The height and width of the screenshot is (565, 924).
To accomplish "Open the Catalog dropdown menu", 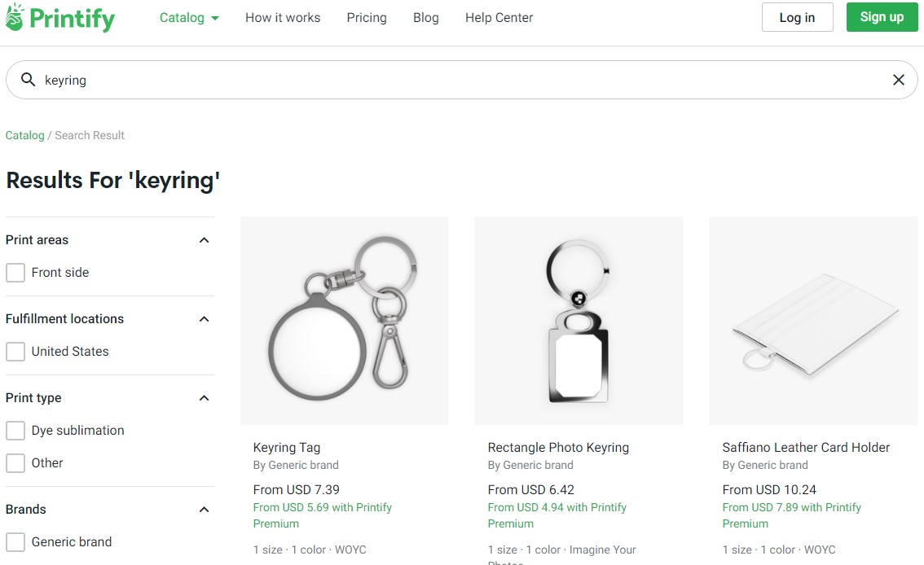I will (189, 18).
